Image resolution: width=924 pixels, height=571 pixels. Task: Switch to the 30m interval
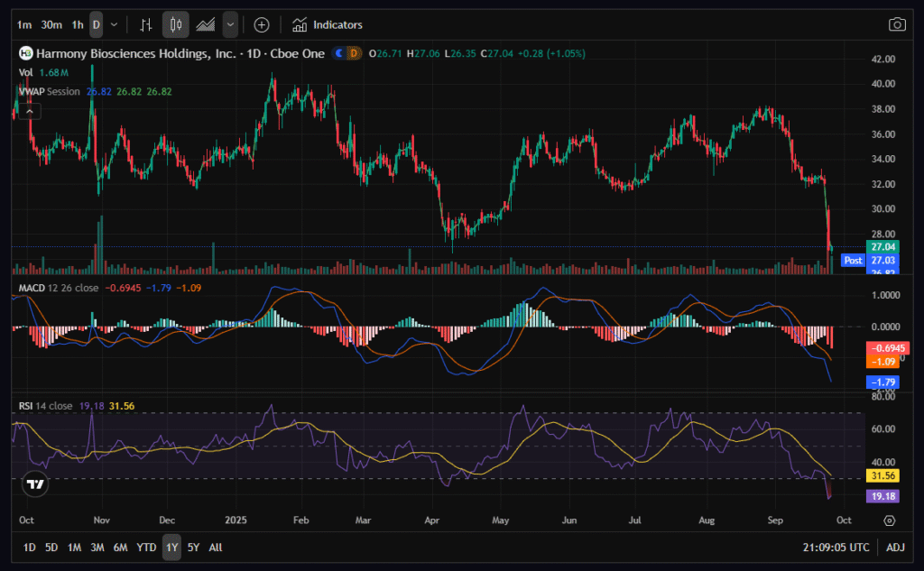coord(51,24)
